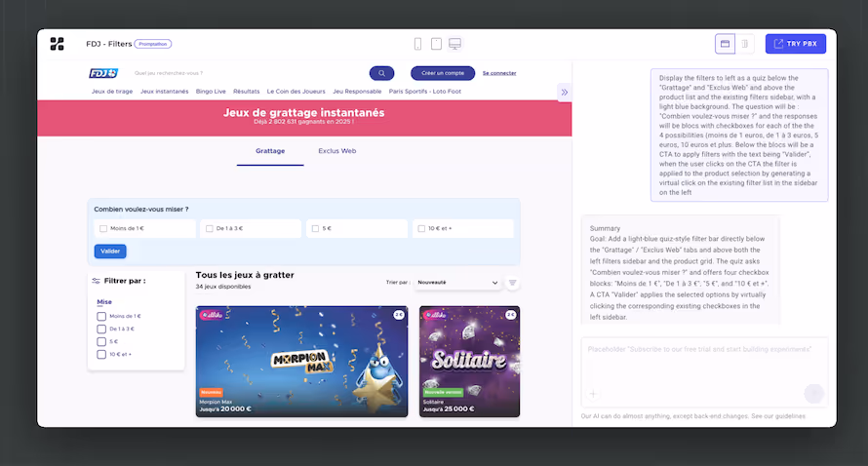Focus the chat prompt input box
Viewport: 868px width, 466px height.
704,371
